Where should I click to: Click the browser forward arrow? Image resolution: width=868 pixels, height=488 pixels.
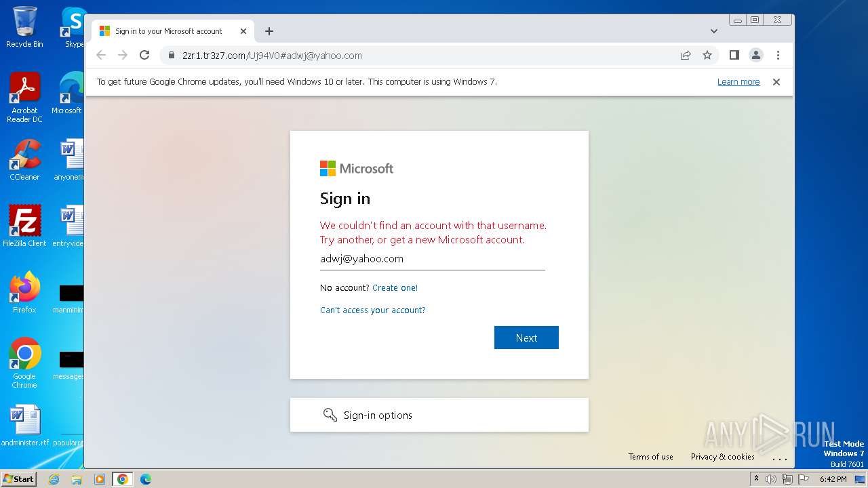(x=123, y=56)
